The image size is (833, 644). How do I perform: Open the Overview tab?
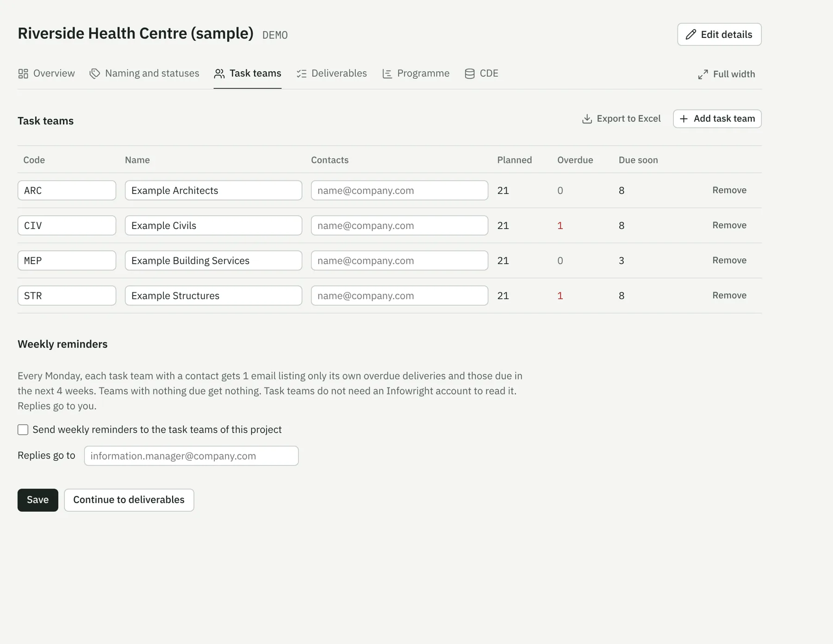tap(46, 74)
